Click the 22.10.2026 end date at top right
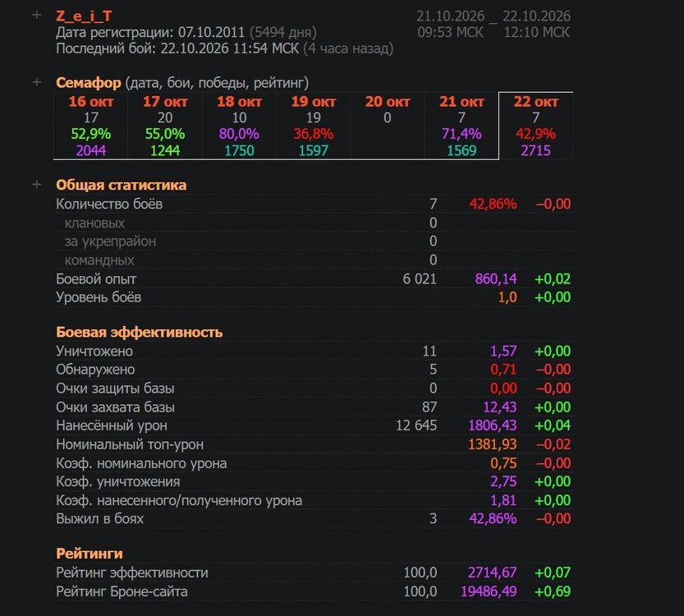 pos(536,16)
